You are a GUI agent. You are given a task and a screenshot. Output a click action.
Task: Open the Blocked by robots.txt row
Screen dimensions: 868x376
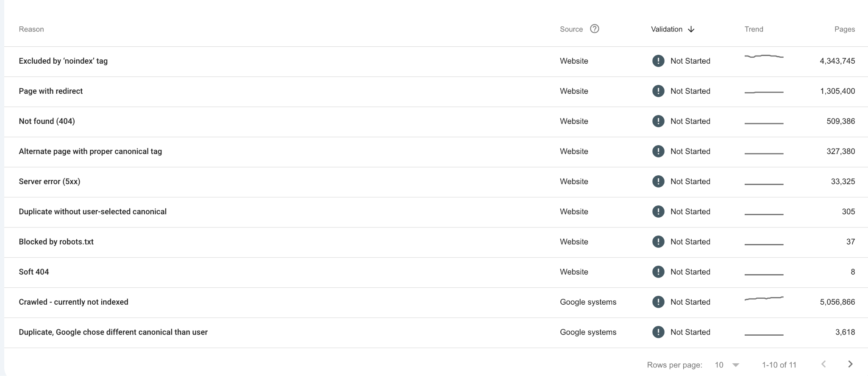tap(436, 242)
